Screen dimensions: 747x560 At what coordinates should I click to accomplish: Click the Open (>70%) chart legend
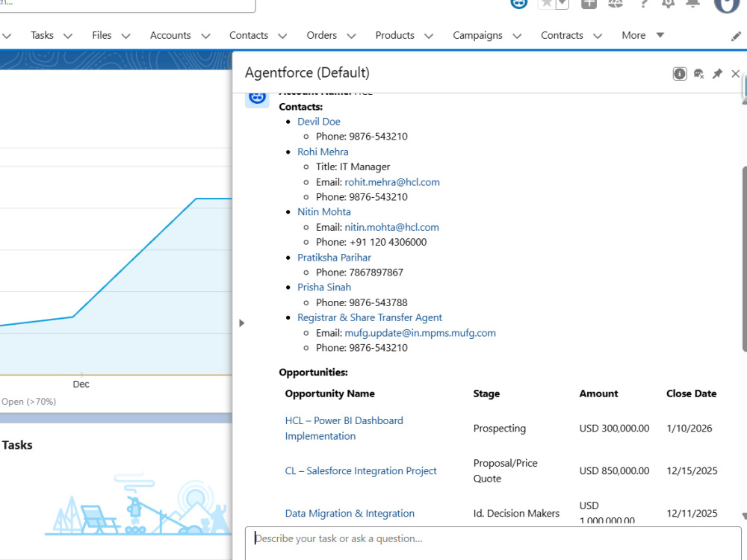point(28,402)
